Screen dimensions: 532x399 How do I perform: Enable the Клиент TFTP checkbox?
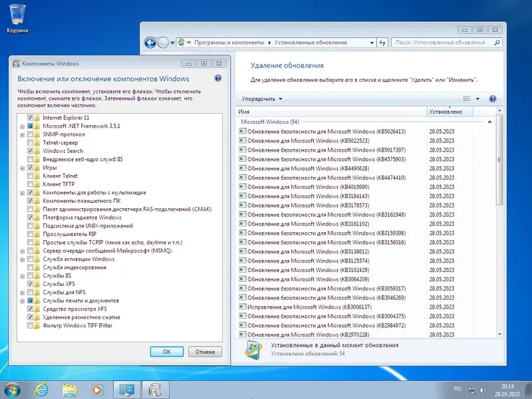[x=30, y=184]
